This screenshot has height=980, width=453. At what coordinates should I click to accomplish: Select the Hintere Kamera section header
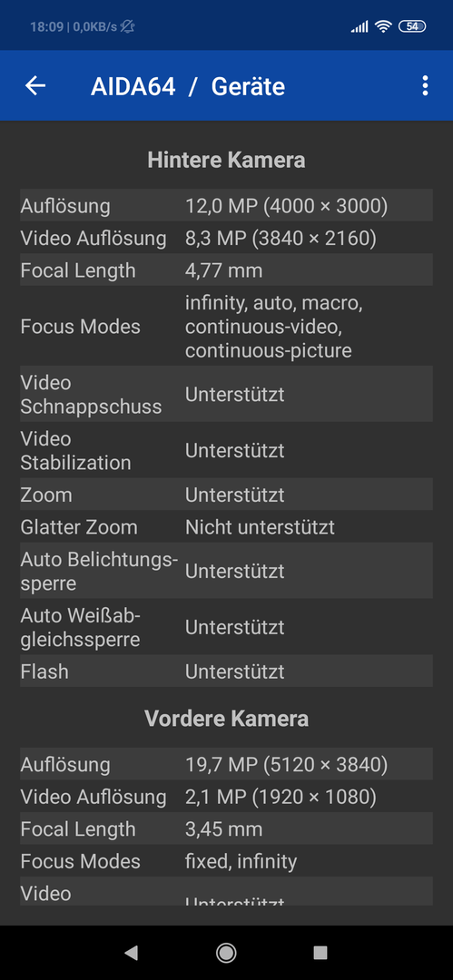[x=227, y=160]
